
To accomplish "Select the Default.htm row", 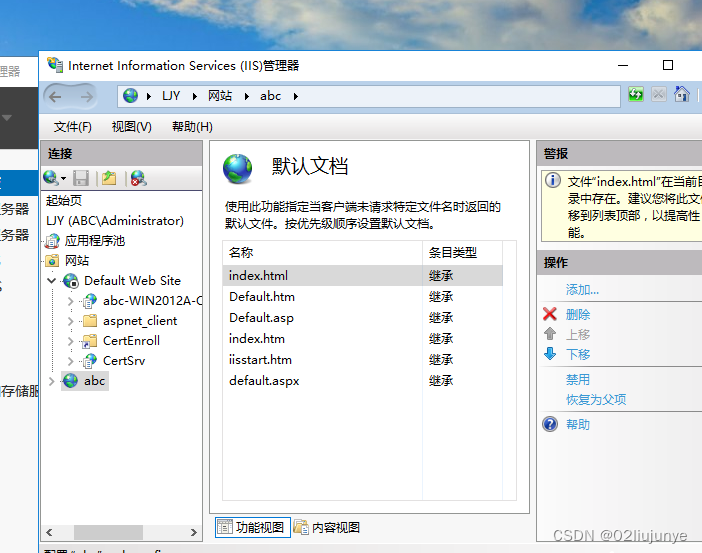I will point(363,296).
